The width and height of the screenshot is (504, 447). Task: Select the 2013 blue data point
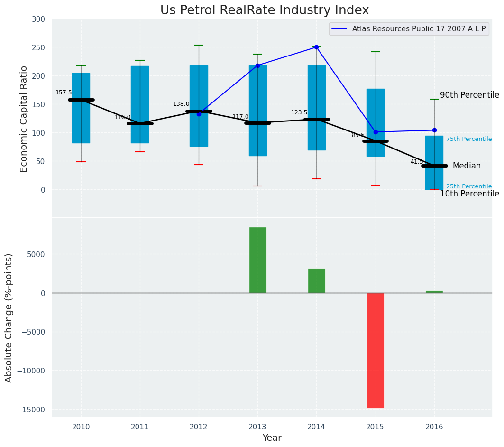pyautogui.click(x=257, y=65)
